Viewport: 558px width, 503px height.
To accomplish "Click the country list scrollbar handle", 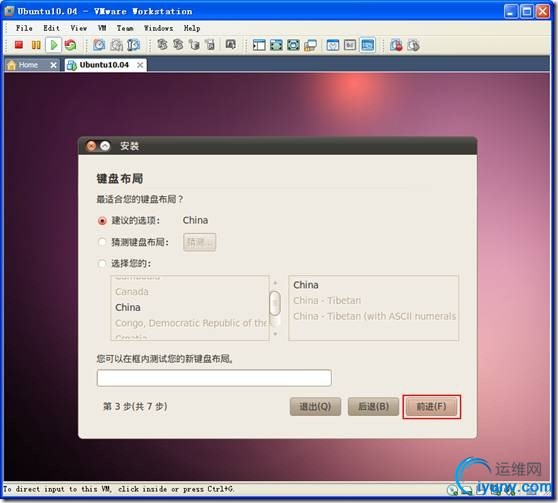I will pos(275,303).
